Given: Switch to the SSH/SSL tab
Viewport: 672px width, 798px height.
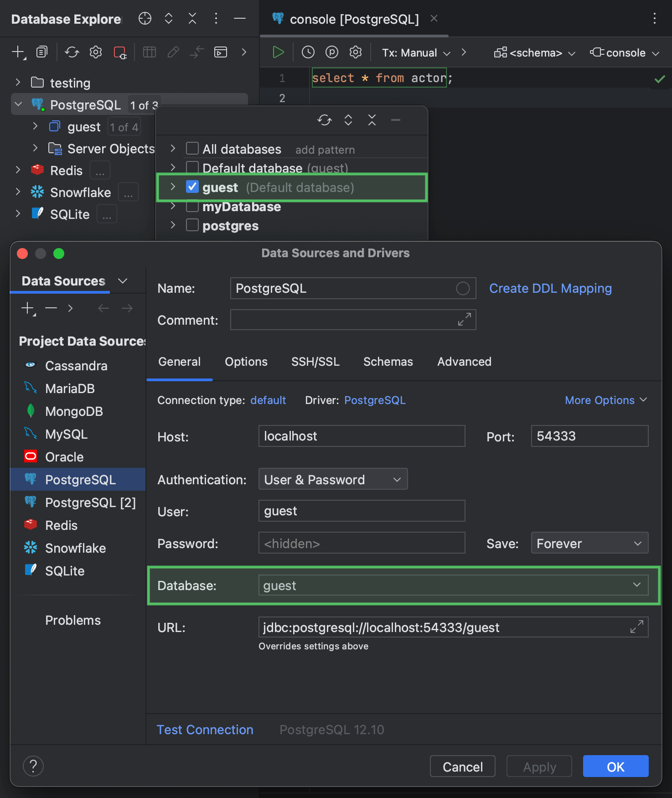Looking at the screenshot, I should [315, 362].
